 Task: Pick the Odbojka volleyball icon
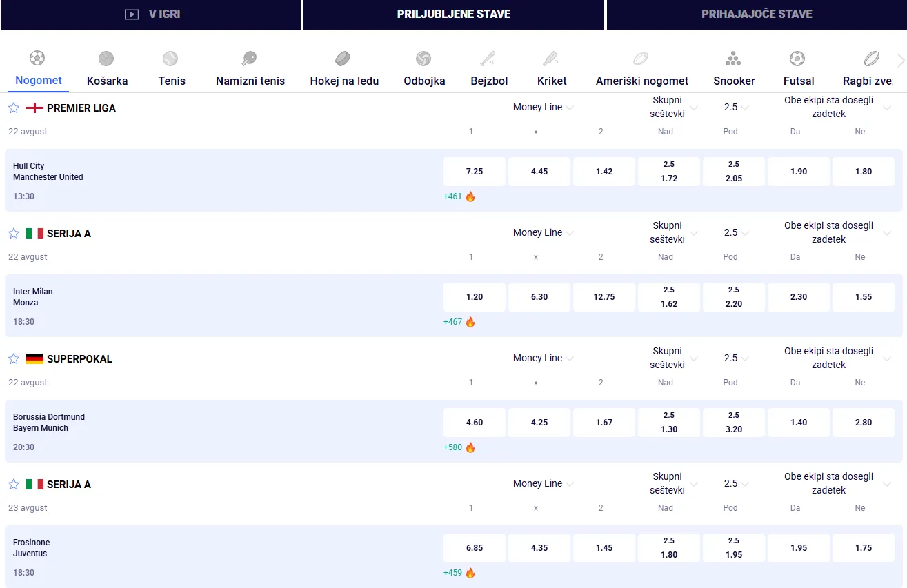click(x=423, y=59)
